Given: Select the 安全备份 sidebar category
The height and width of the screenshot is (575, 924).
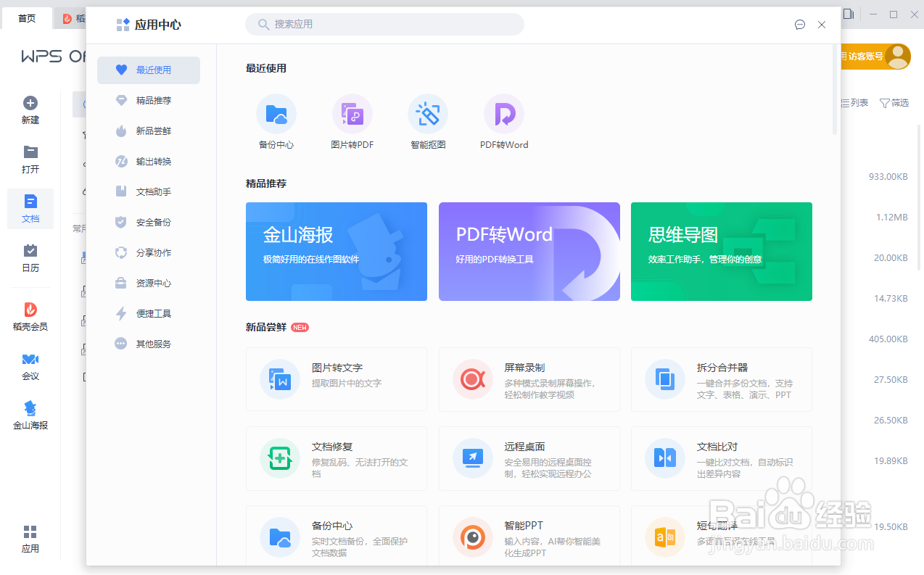Looking at the screenshot, I should (149, 223).
